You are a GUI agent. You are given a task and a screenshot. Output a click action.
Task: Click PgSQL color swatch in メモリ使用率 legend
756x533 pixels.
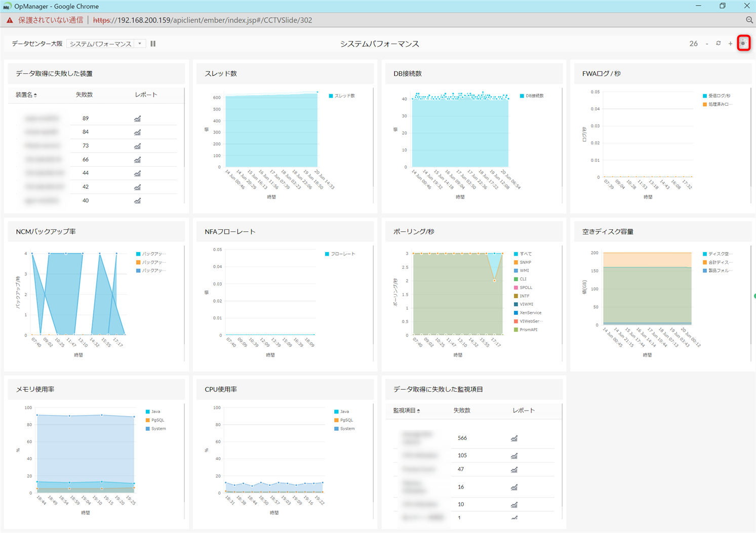[148, 420]
